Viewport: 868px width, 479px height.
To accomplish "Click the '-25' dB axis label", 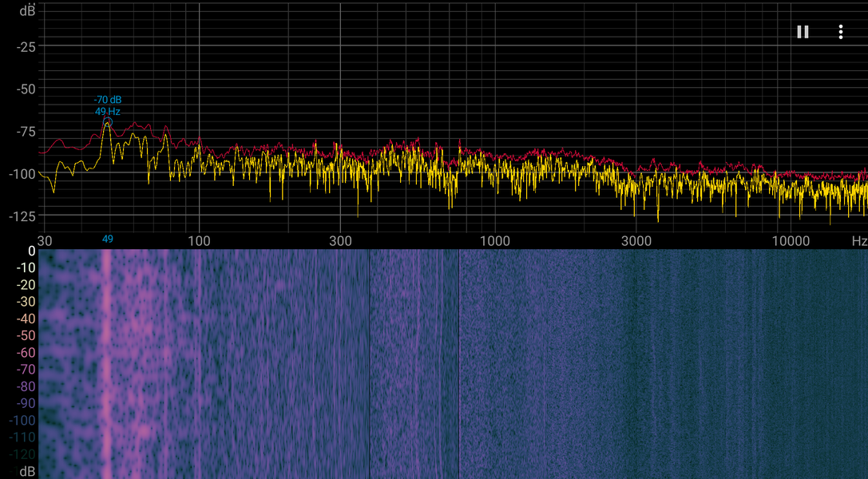I will click(26, 47).
